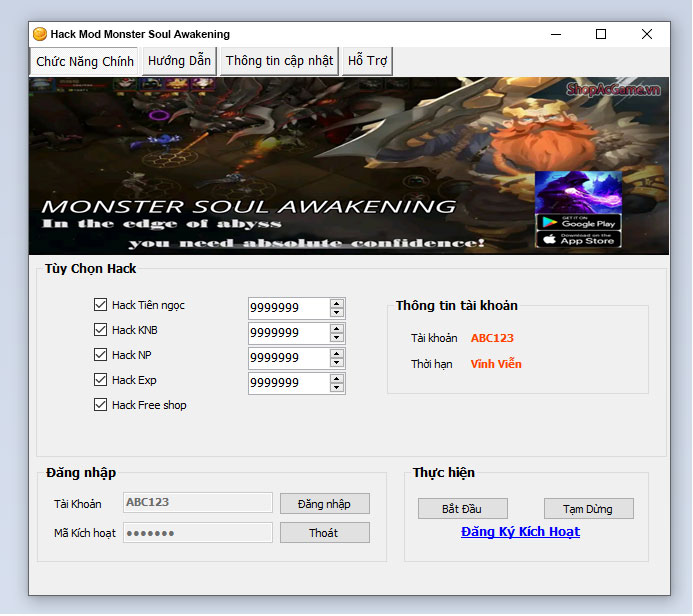Disable the Hack NP option

tap(100, 355)
